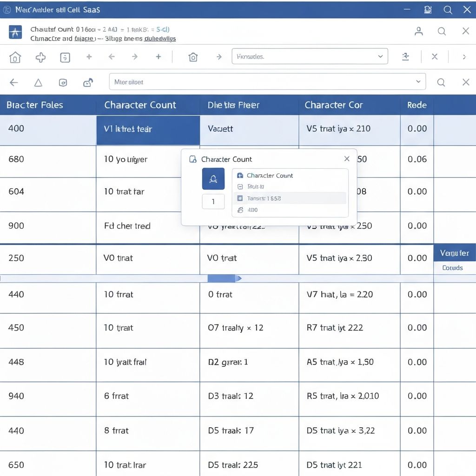Click the triangle icon in the second toolbar

pyautogui.click(x=38, y=83)
